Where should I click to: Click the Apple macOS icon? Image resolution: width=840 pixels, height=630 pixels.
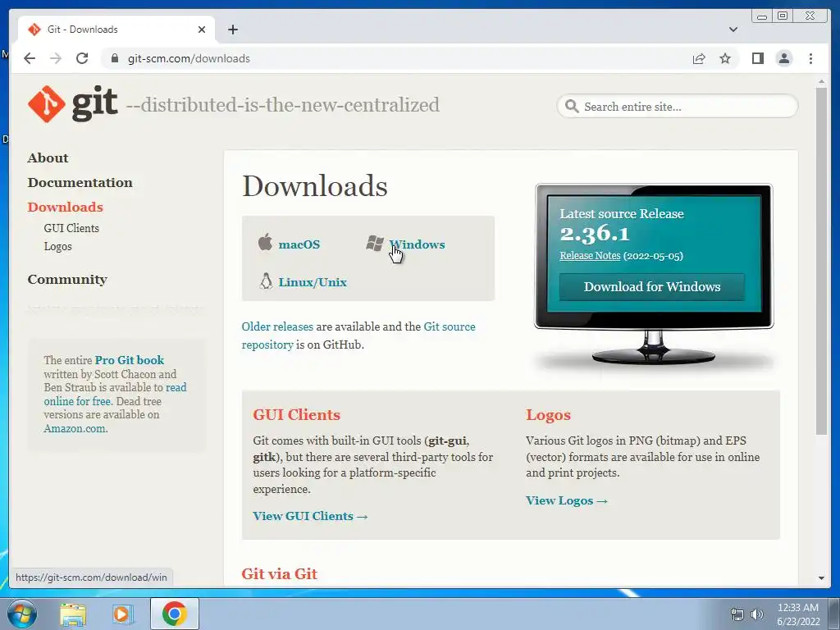click(x=265, y=242)
